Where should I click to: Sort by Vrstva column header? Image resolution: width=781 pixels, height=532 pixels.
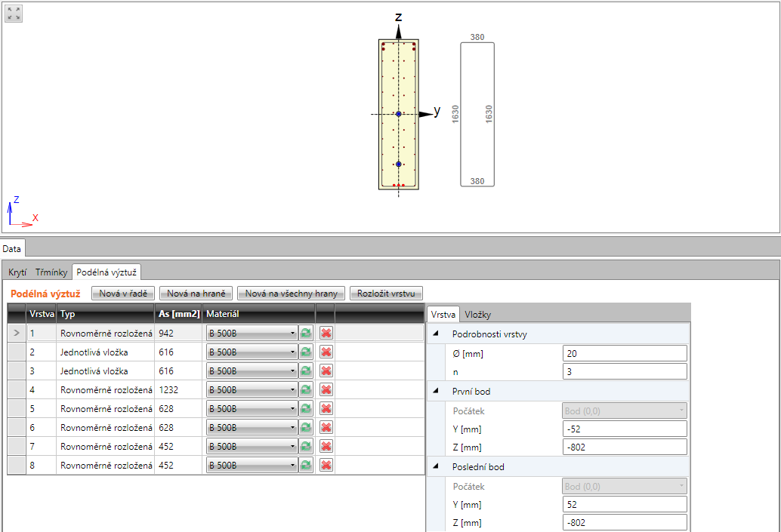point(42,313)
